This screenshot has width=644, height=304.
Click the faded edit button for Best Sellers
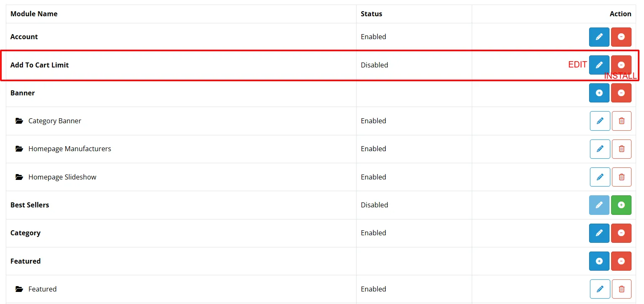coord(599,205)
